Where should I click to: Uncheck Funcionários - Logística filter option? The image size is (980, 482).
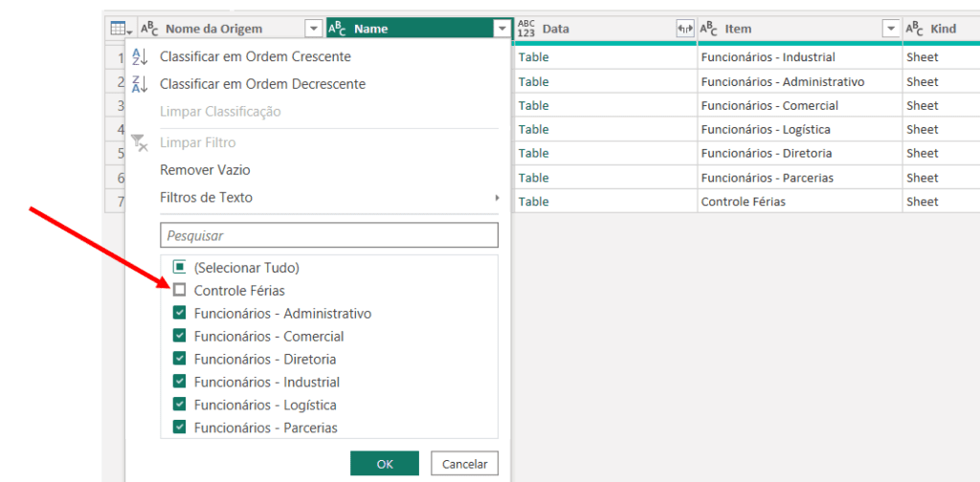(x=179, y=405)
